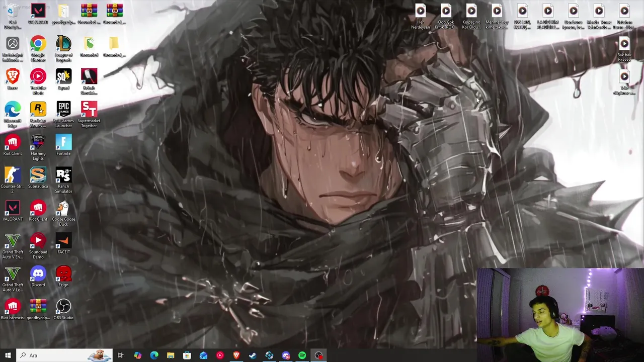Launch Fortnite from the desktop
Image resolution: width=644 pixels, height=362 pixels.
pos(63,145)
